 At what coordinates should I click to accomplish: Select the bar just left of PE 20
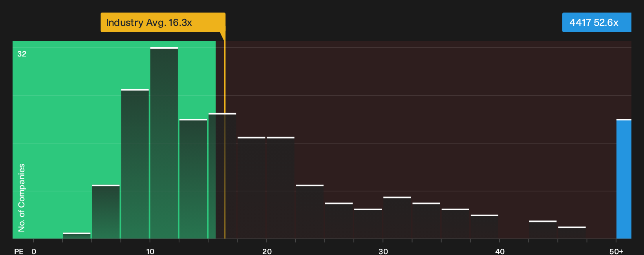[x=251, y=188]
